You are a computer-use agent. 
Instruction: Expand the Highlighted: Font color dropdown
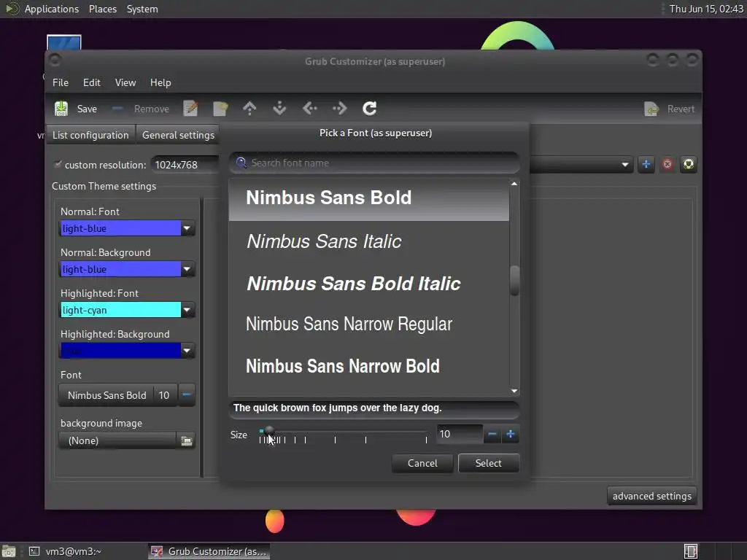tap(187, 311)
